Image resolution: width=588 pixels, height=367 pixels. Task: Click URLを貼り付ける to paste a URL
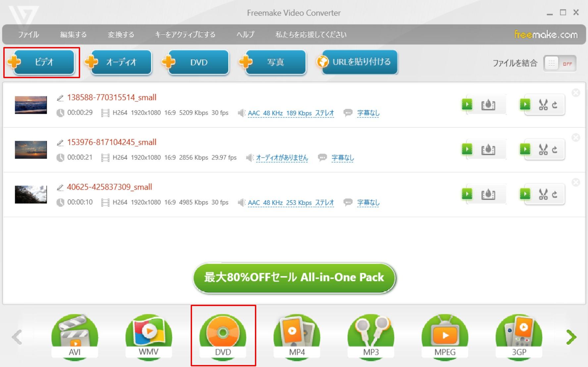pyautogui.click(x=357, y=62)
